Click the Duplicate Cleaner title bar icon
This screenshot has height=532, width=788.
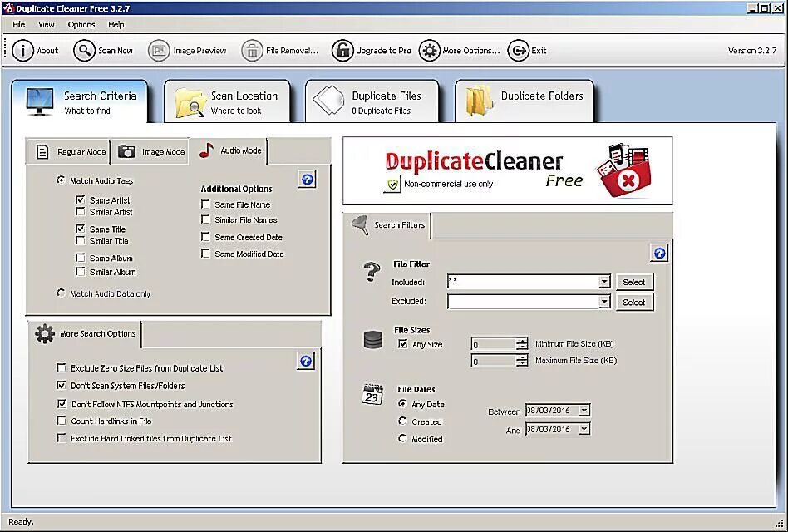pos(7,8)
